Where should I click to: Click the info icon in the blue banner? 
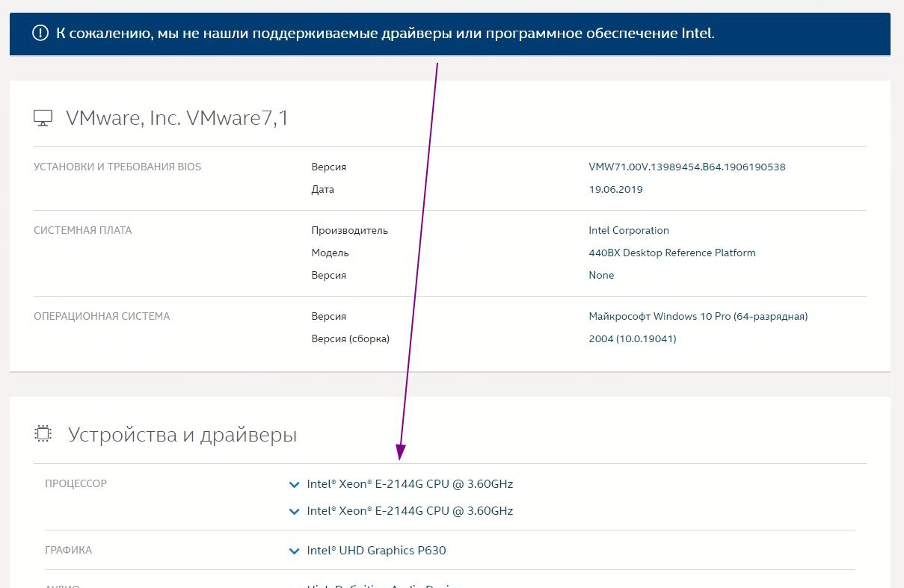[x=40, y=34]
